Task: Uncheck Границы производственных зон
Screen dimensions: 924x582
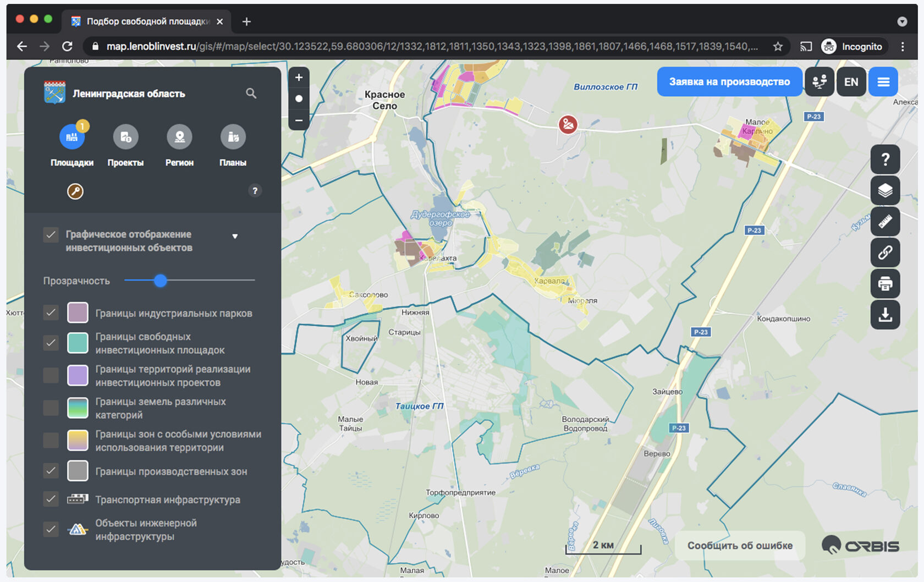Action: pyautogui.click(x=51, y=471)
